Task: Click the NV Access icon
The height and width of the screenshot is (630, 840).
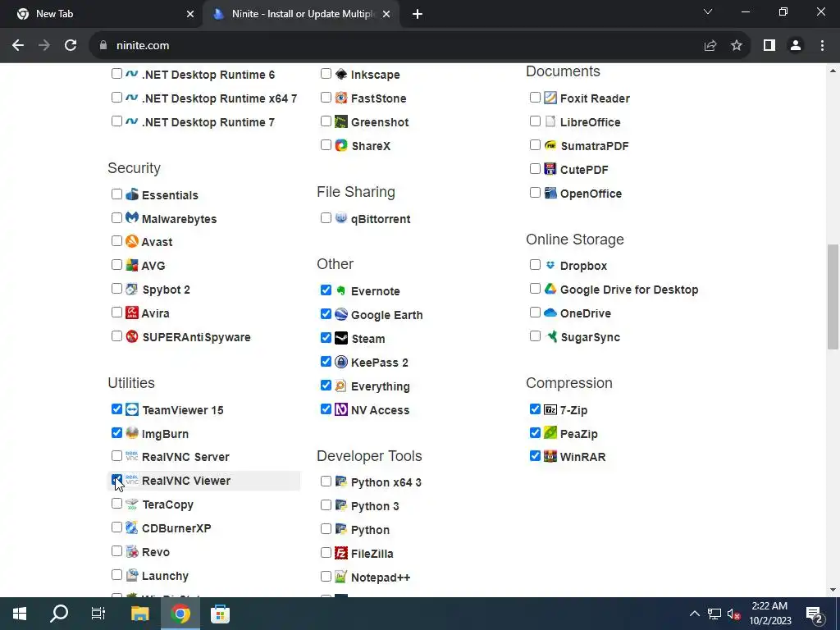Action: [x=340, y=409]
